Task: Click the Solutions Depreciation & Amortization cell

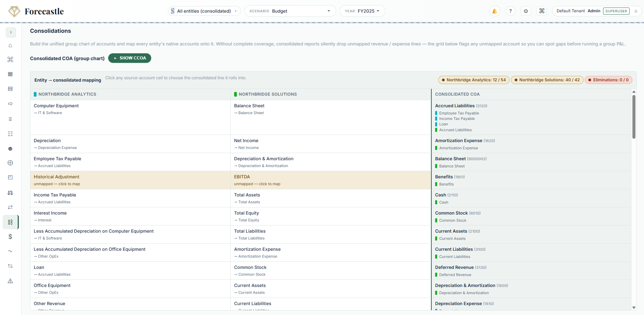Action: (331, 162)
